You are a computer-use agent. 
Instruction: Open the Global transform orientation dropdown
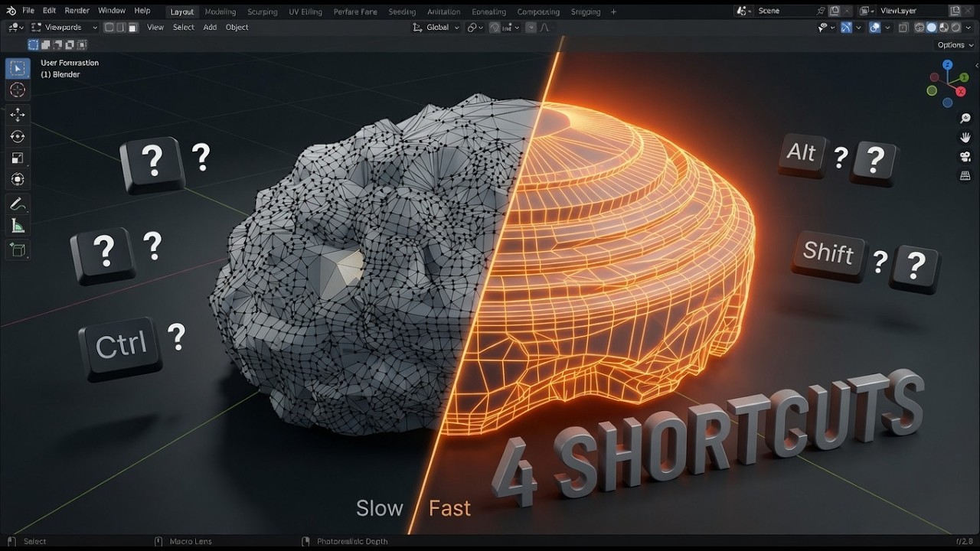(x=436, y=28)
